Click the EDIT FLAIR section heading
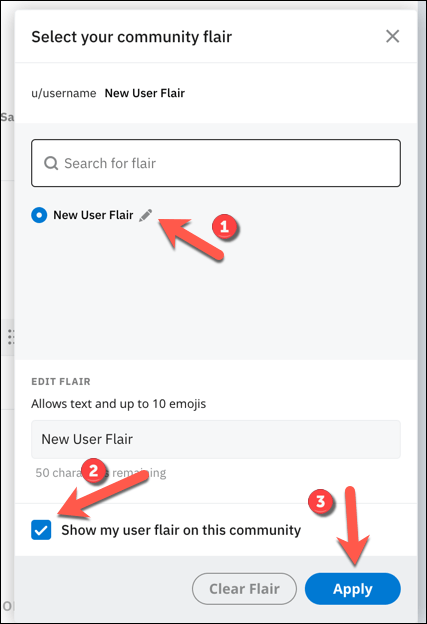This screenshot has width=427, height=624. coord(61,382)
